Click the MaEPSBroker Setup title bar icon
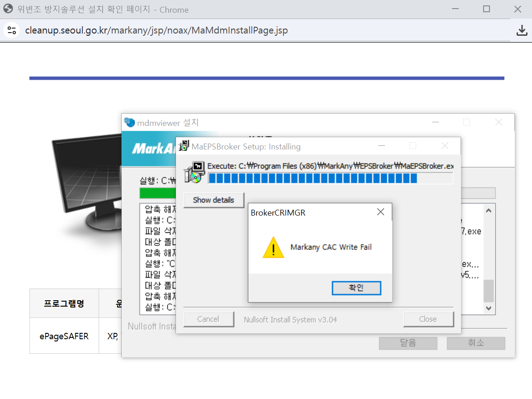This screenshot has height=399, width=532. (x=184, y=146)
